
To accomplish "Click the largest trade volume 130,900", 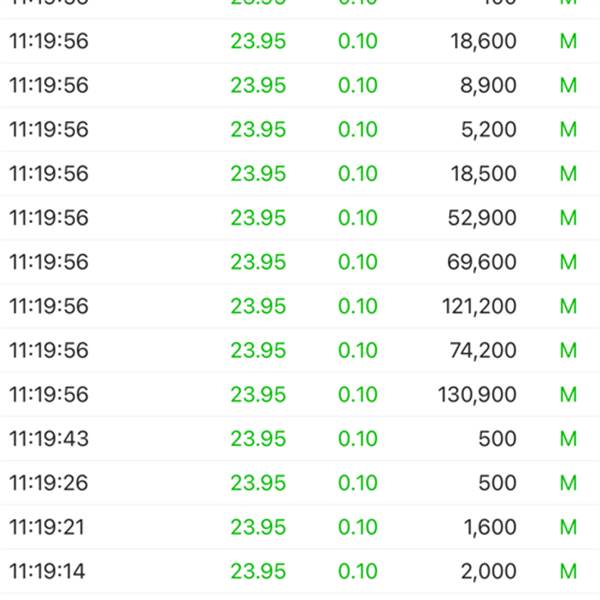I will point(477,394).
